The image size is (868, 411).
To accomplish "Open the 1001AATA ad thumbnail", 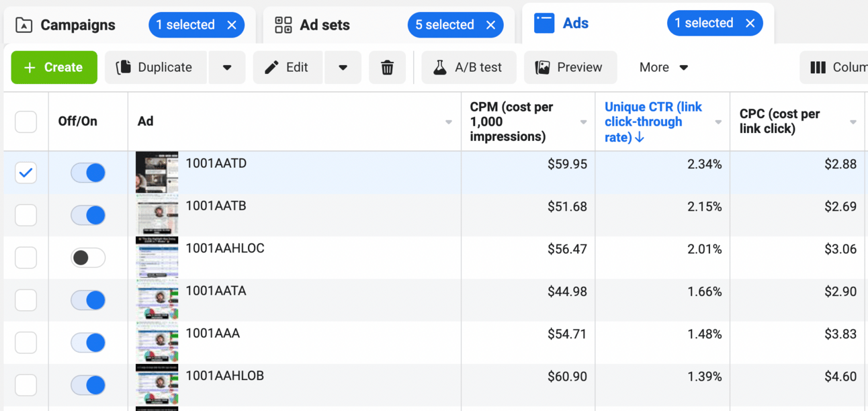I will click(x=157, y=300).
